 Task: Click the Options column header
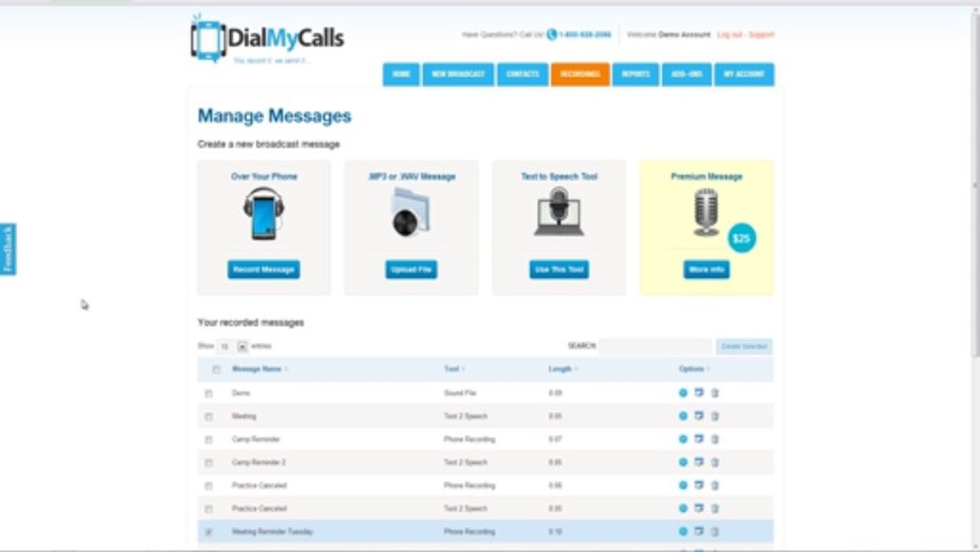(x=694, y=369)
